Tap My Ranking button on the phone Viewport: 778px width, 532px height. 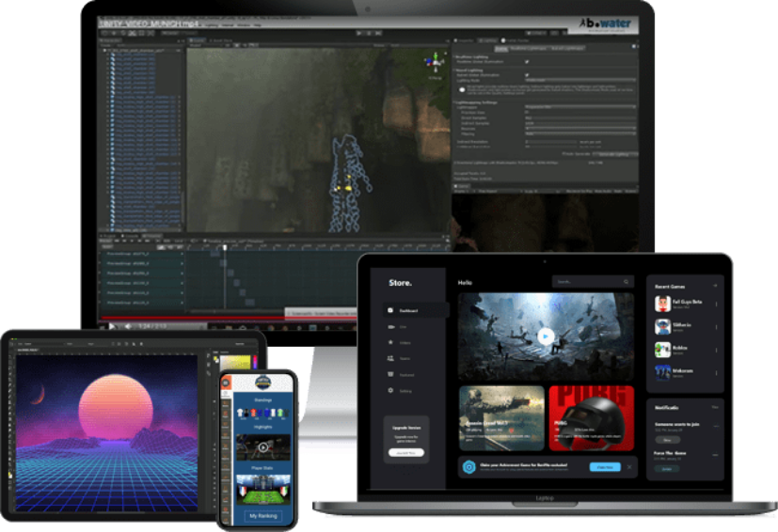coord(263,516)
